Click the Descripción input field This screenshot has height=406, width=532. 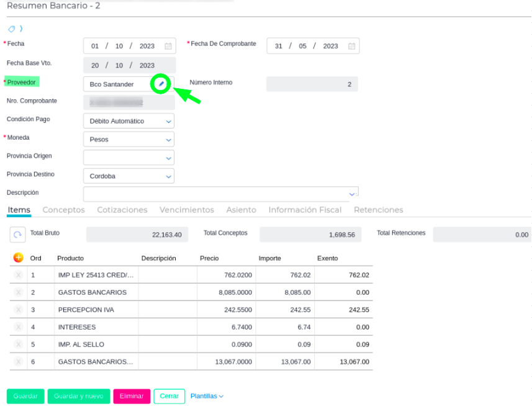[x=217, y=194]
